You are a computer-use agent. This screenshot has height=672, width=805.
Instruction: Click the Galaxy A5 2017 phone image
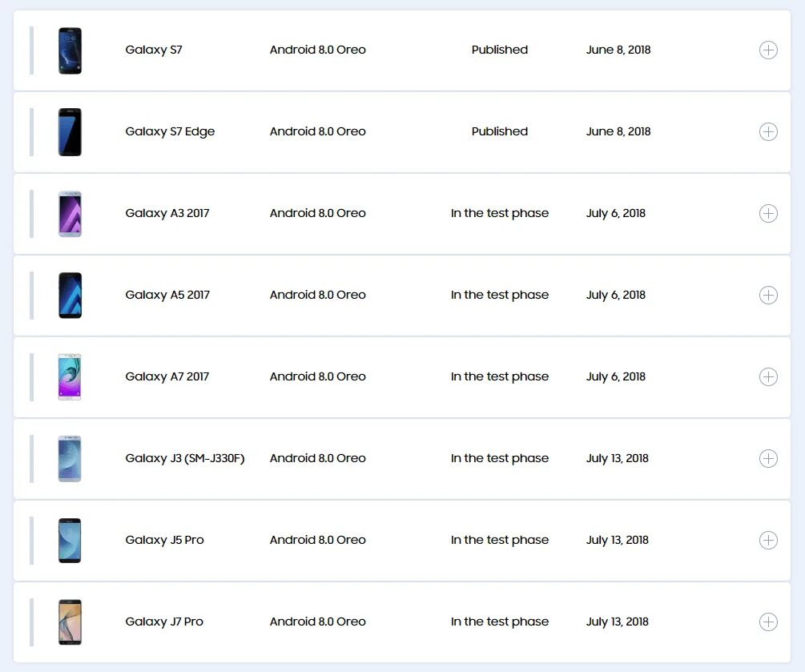click(x=70, y=296)
